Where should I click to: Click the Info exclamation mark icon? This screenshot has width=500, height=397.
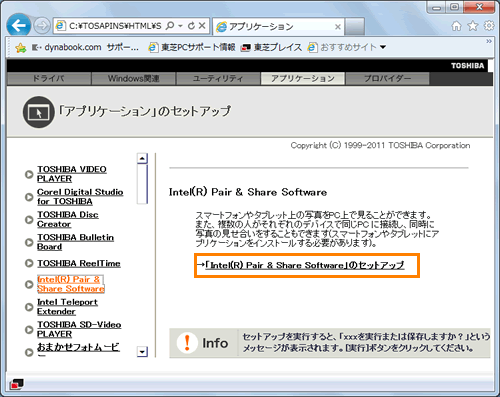tap(187, 343)
